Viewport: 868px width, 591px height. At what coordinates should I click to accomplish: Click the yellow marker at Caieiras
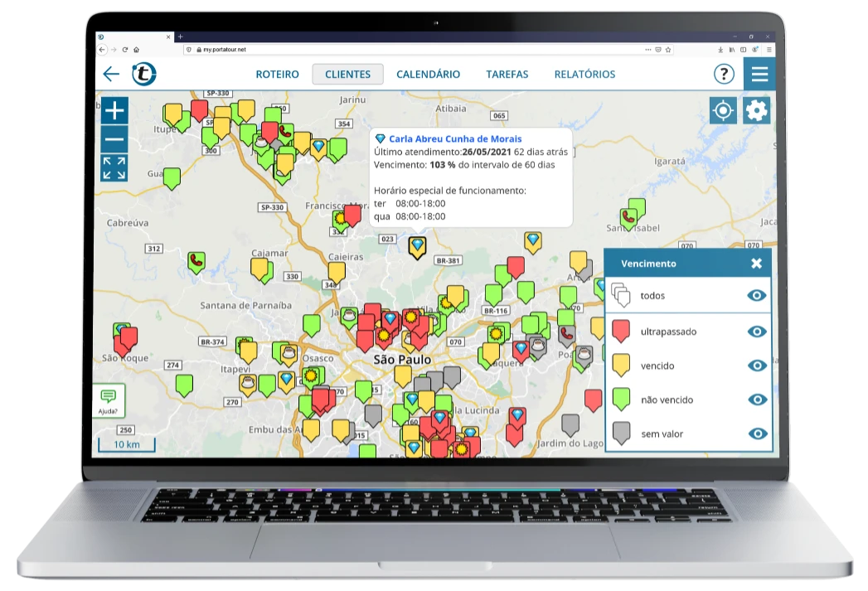337,274
